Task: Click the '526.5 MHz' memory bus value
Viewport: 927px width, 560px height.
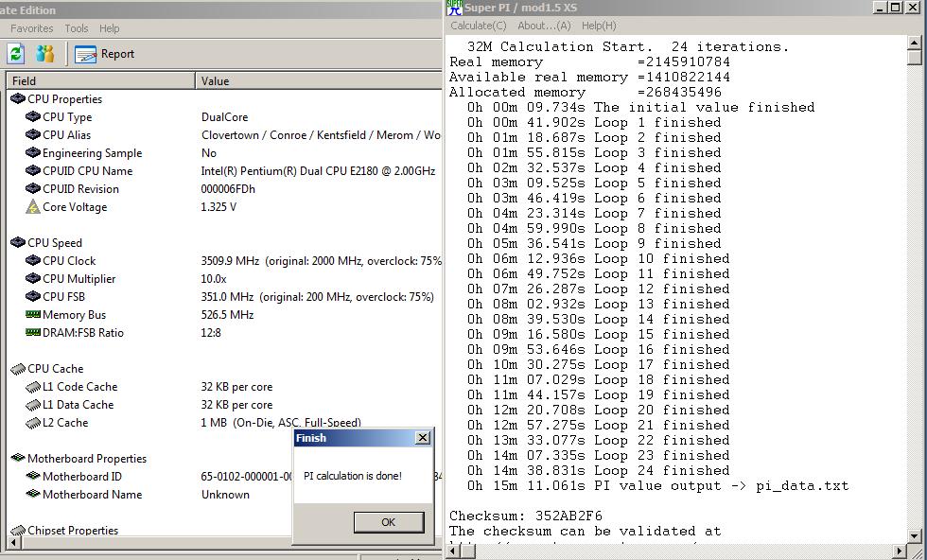Action: 228,315
